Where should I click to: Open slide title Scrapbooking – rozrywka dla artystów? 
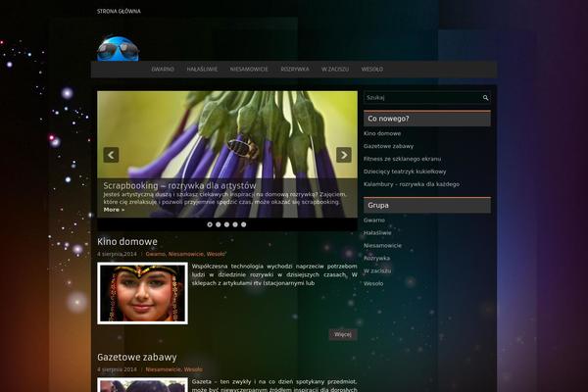179,185
